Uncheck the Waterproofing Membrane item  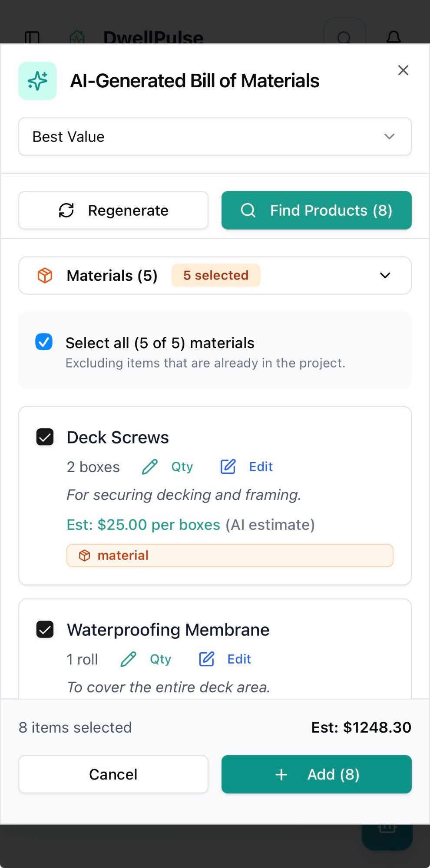click(x=45, y=629)
